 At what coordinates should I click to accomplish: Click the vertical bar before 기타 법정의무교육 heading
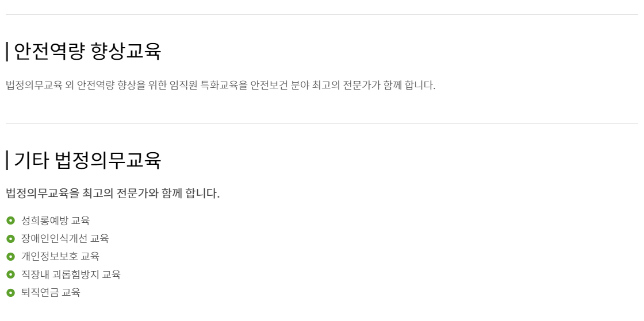[x=7, y=160]
